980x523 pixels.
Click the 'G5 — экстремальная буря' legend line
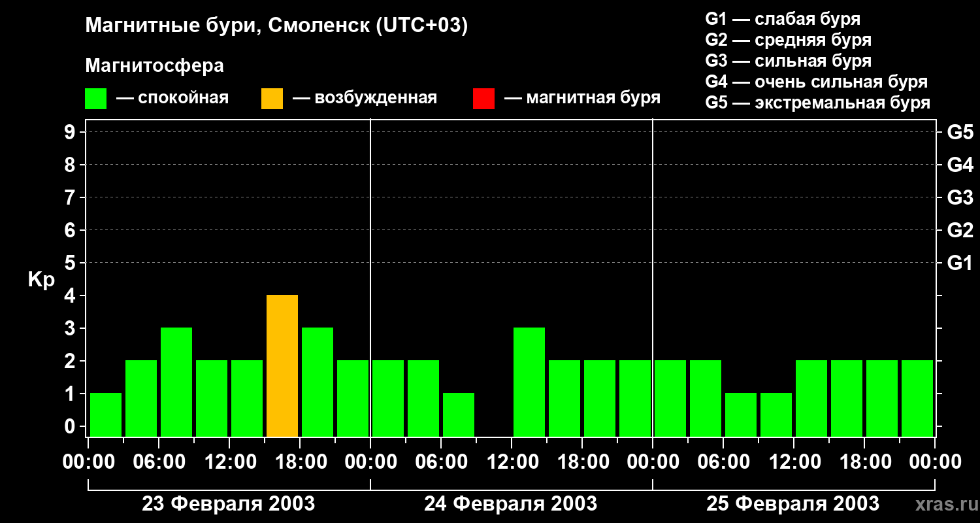[x=817, y=103]
